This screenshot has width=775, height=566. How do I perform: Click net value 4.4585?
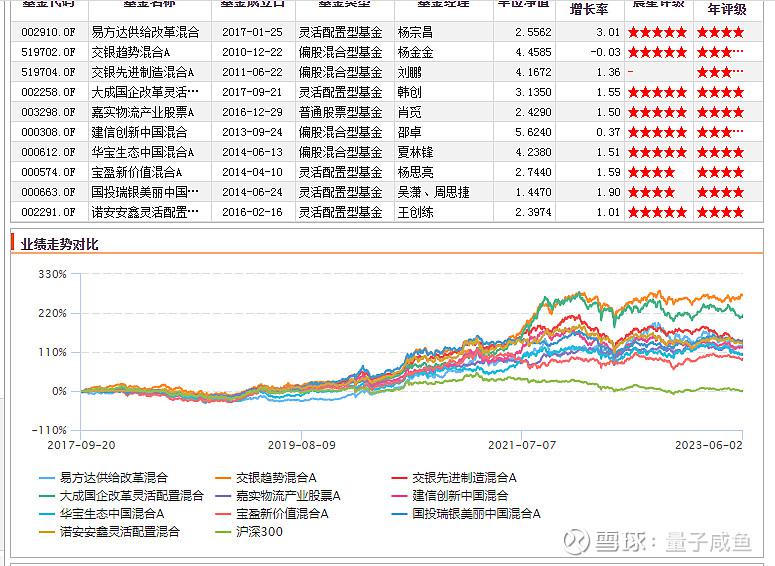pyautogui.click(x=533, y=52)
